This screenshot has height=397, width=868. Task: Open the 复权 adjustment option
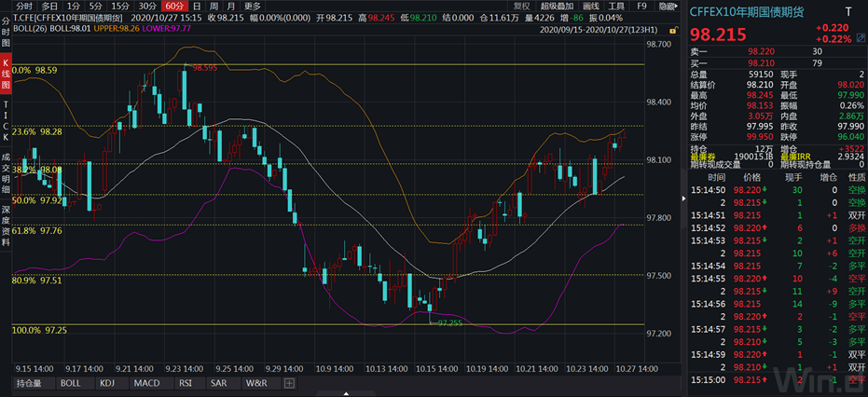(x=522, y=7)
